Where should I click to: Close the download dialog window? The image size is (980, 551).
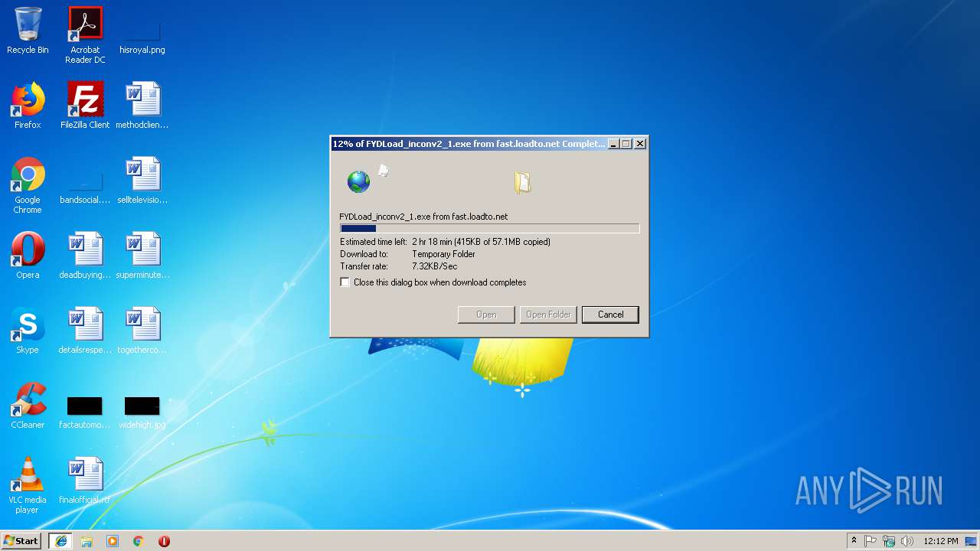tap(640, 144)
